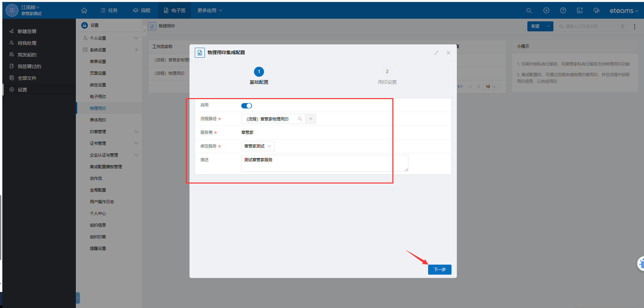
Task: Open the page size dropdown showing 10
Action: coord(491,87)
